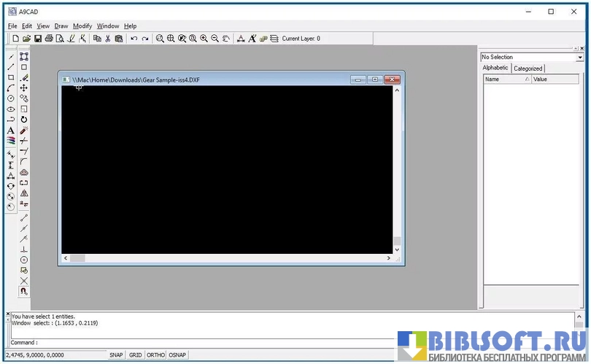This screenshot has height=364, width=591.
Task: Click the New file icon
Action: (15, 39)
